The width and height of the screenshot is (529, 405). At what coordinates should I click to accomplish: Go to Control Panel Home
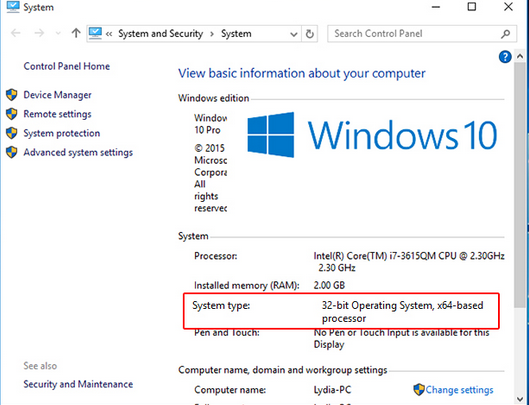[66, 66]
